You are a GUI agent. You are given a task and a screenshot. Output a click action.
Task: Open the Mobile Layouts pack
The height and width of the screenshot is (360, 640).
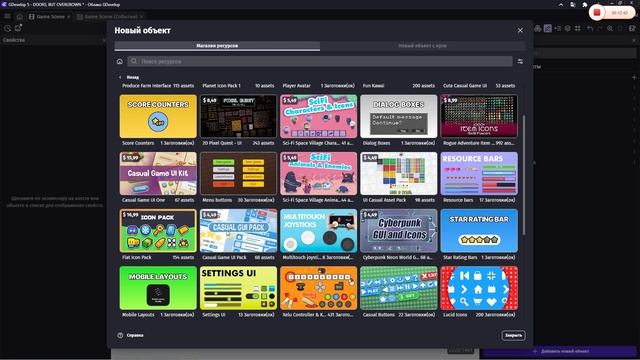tap(158, 288)
